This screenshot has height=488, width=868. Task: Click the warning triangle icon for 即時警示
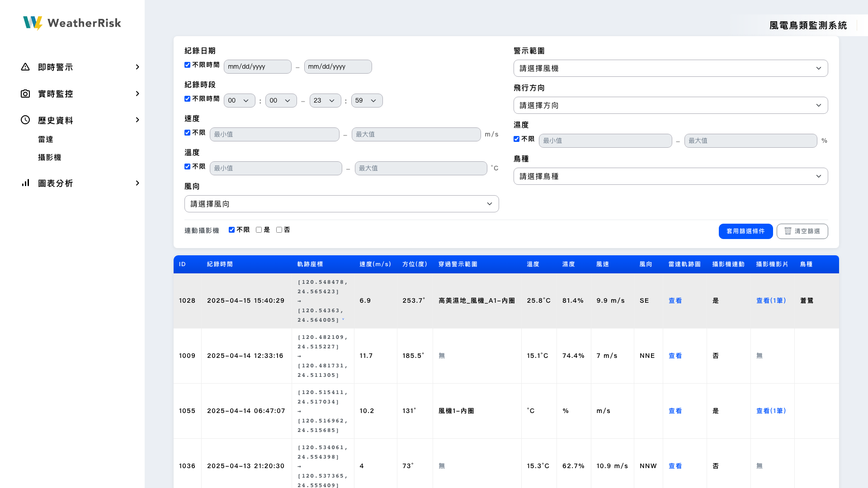click(x=25, y=67)
